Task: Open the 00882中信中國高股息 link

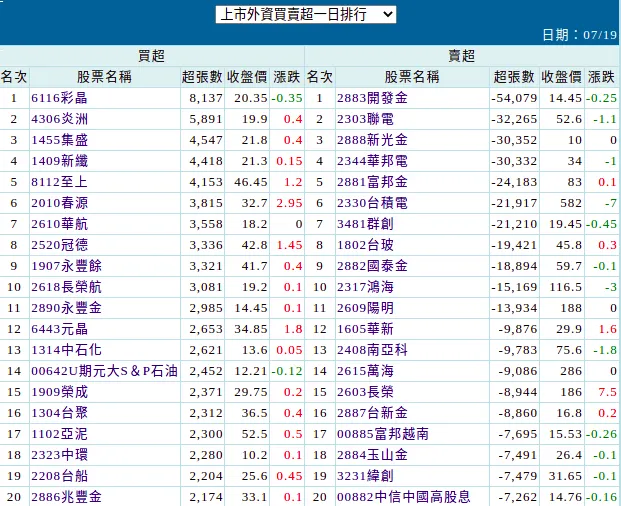Action: coord(404,496)
